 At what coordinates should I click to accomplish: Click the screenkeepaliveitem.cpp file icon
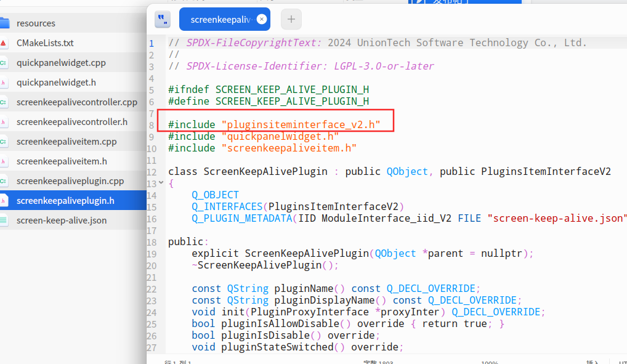(x=3, y=142)
